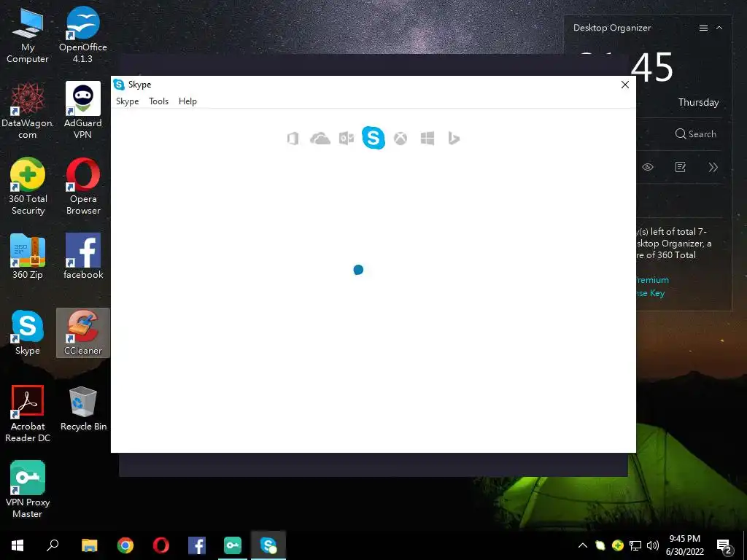
Task: Open Opera from the taskbar
Action: click(161, 545)
